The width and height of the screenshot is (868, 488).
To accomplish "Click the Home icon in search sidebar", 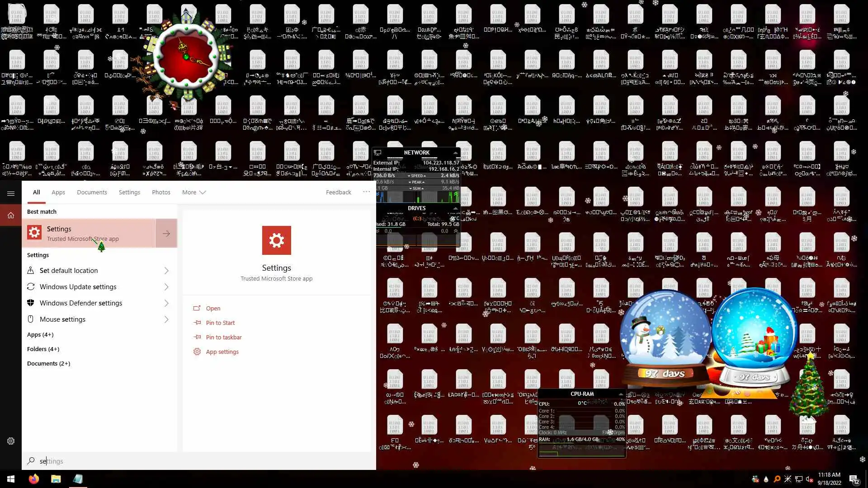I will tap(11, 216).
